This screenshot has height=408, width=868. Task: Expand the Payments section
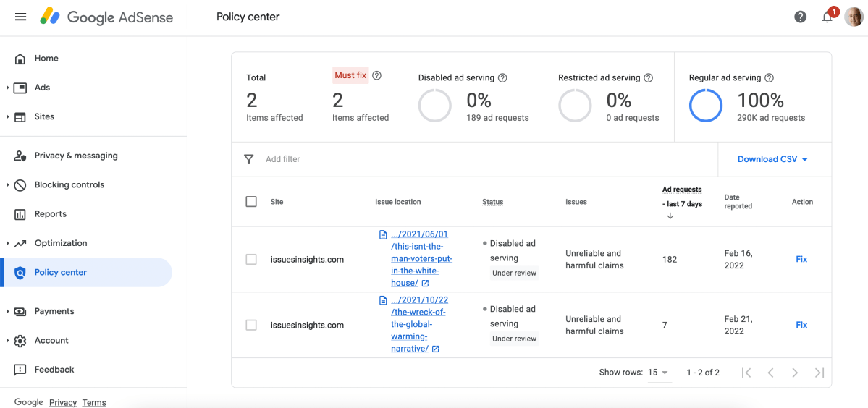pyautogui.click(x=8, y=311)
